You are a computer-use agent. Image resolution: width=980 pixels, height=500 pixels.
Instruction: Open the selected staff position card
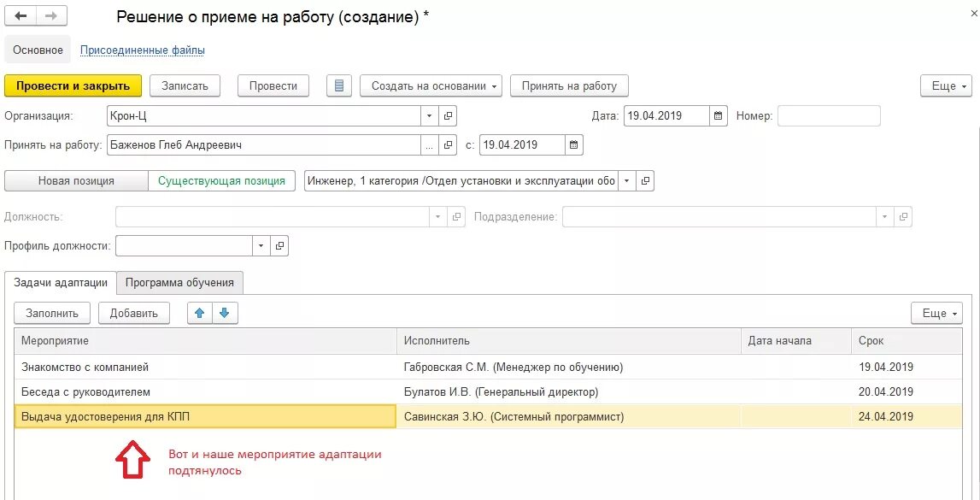pyautogui.click(x=646, y=181)
